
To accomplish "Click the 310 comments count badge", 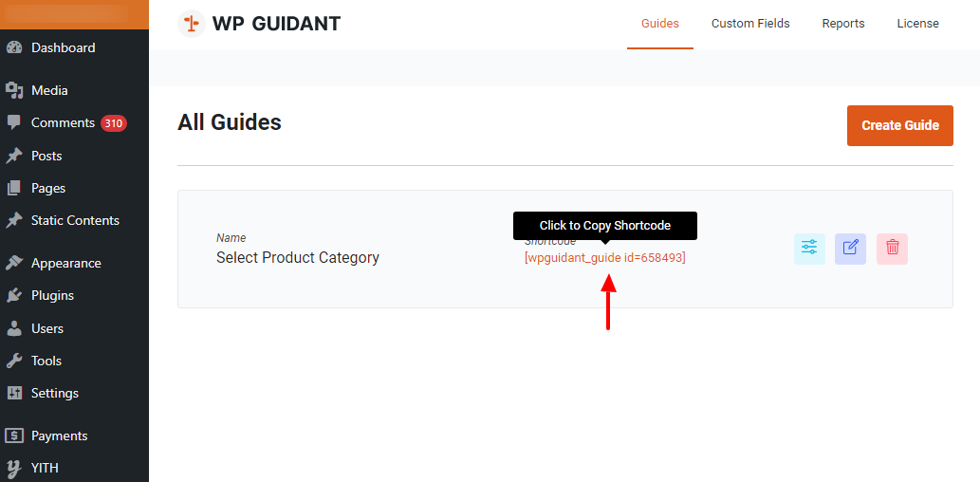I will [x=114, y=123].
